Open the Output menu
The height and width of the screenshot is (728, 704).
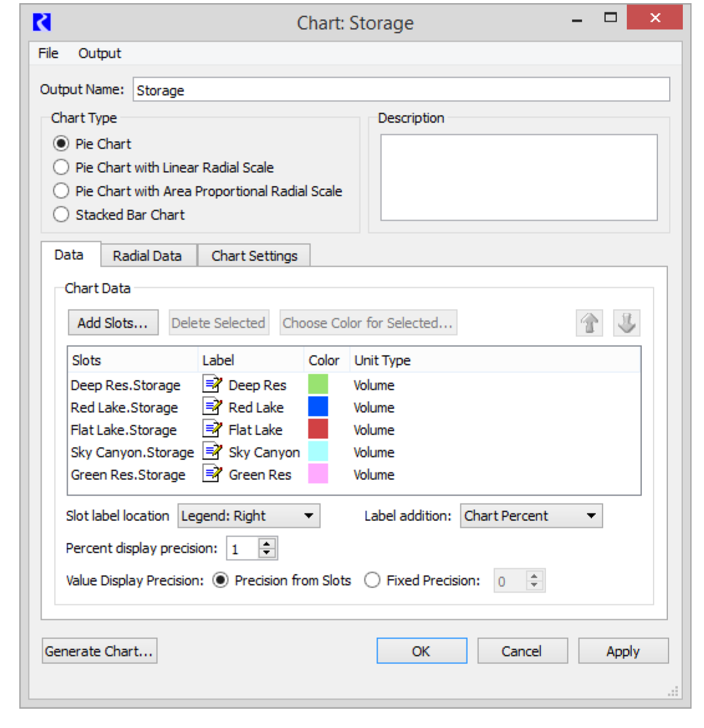[100, 53]
